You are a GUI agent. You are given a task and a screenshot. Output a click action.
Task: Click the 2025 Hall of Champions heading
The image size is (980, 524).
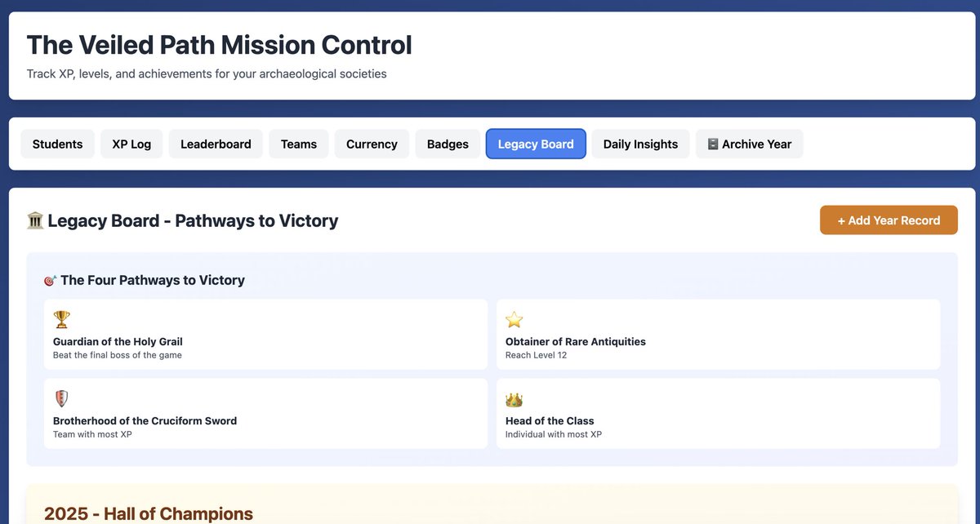coord(147,514)
